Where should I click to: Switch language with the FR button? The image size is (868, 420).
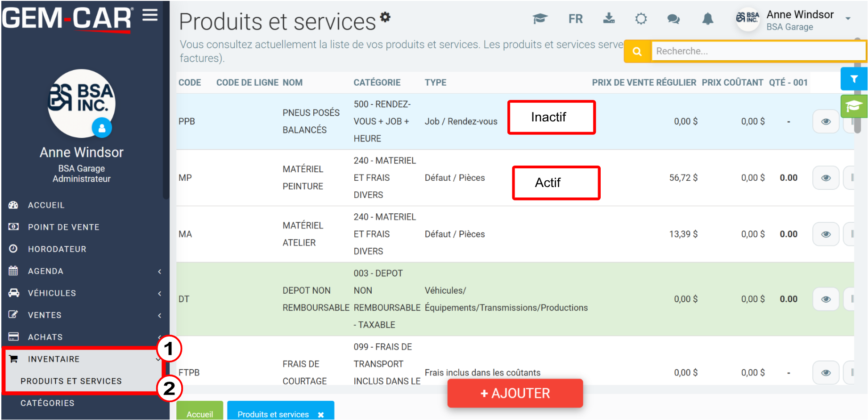(x=575, y=19)
